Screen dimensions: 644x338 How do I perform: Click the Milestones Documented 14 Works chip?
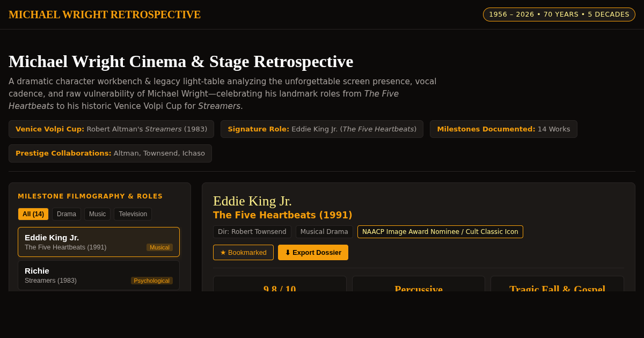click(503, 129)
